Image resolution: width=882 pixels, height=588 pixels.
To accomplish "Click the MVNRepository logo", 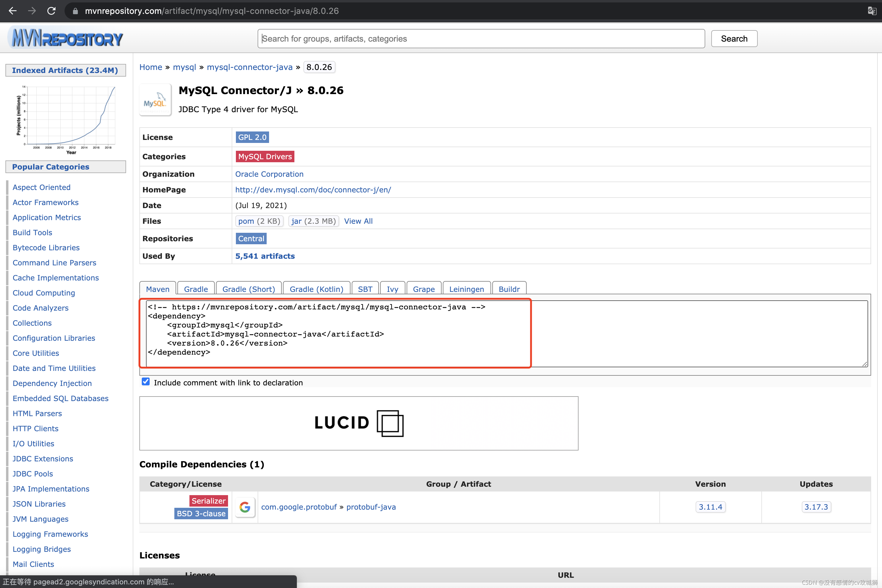I will tap(66, 38).
